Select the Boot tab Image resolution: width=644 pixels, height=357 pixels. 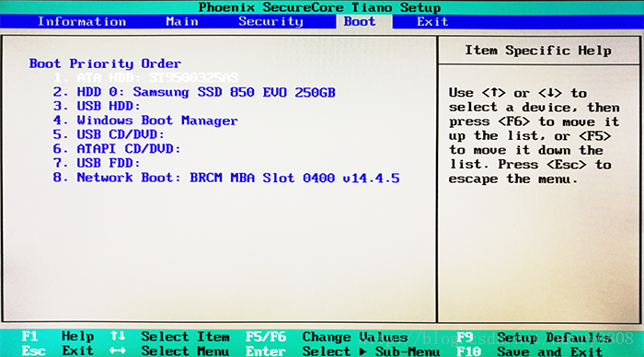tap(360, 21)
